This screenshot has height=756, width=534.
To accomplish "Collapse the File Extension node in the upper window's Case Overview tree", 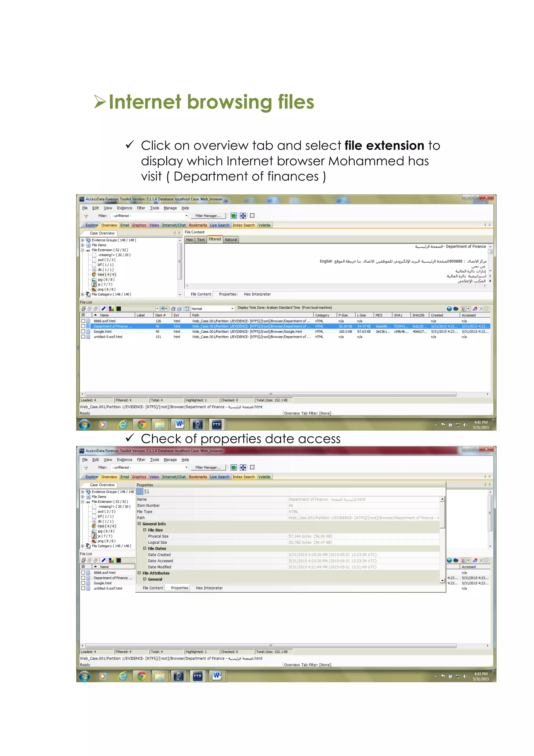I will (83, 250).
